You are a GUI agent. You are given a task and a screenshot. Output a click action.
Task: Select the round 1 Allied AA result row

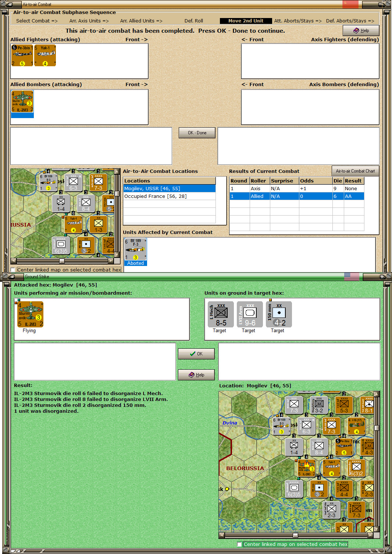[297, 196]
